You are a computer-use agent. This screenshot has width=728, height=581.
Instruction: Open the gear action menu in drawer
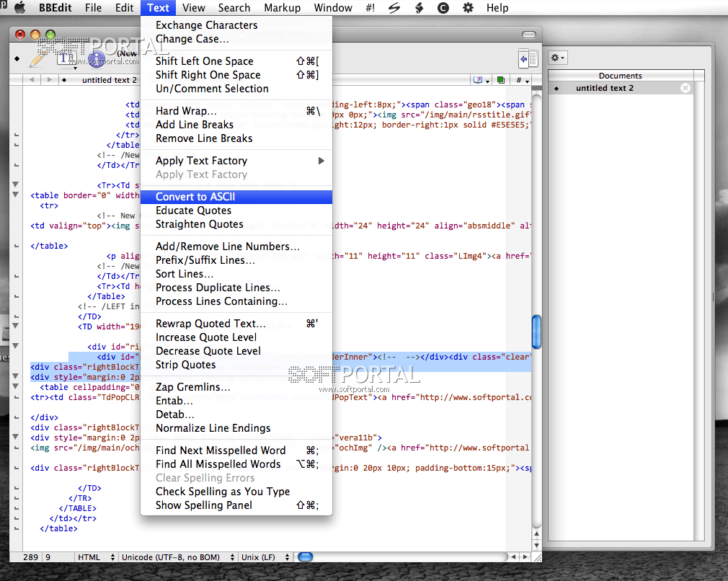point(558,58)
